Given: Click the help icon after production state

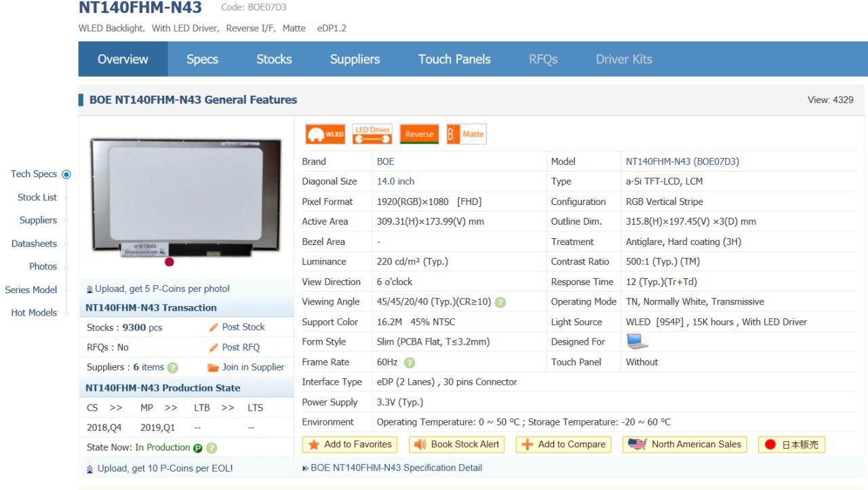Looking at the screenshot, I should tap(212, 448).
